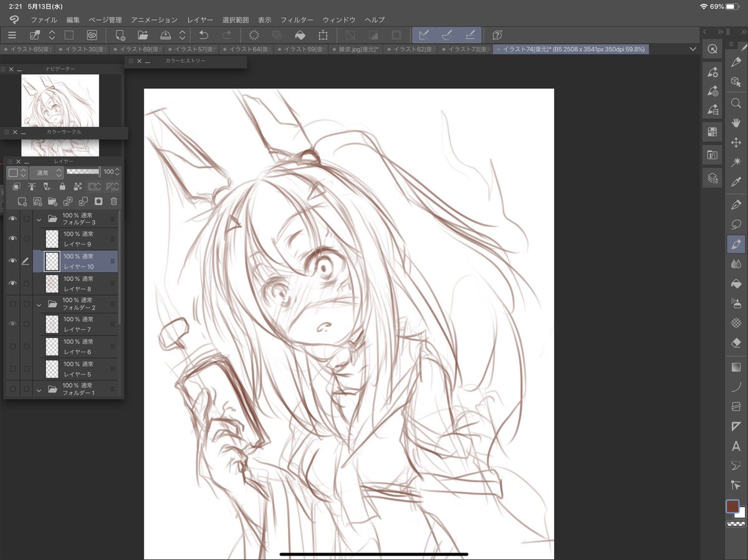Adjust opacity stepper next to 100
Viewport: 748px width, 560px height.
coord(117,172)
